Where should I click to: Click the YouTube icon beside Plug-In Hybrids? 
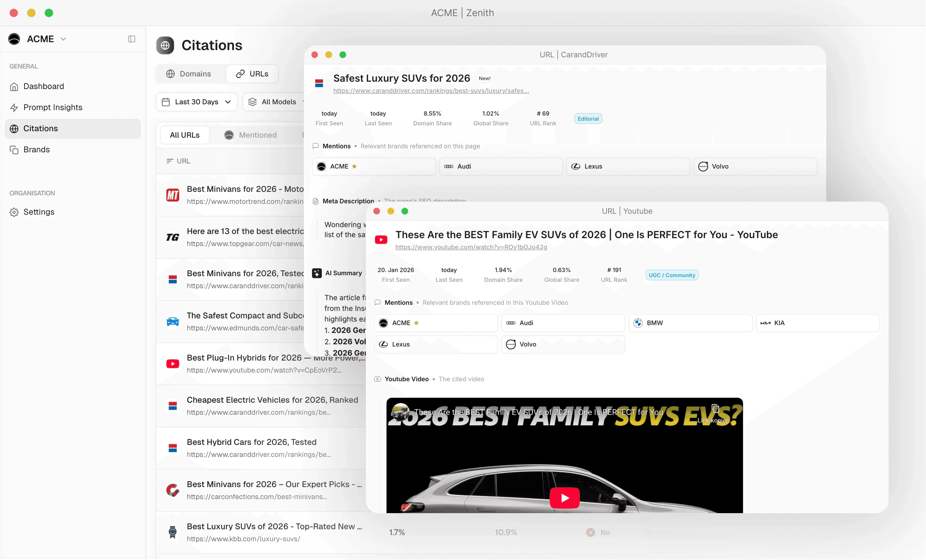(172, 364)
